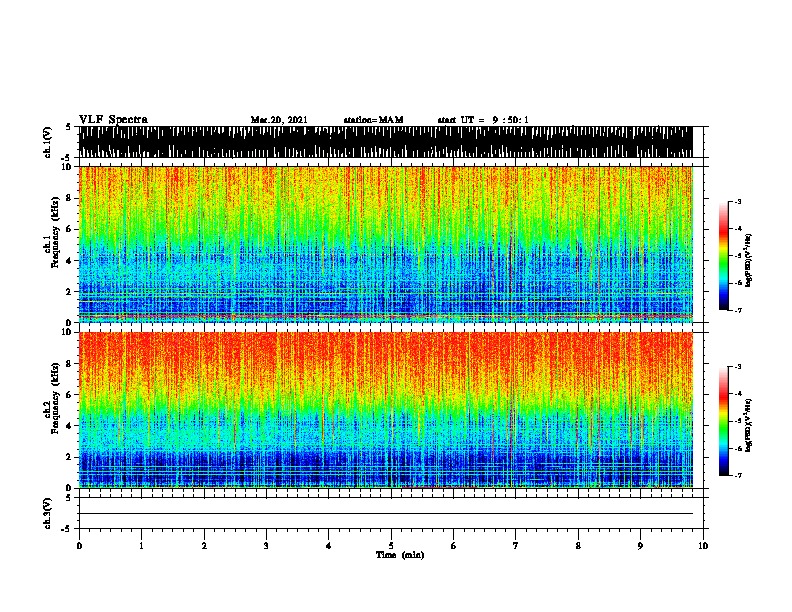
Task: Select the date text "Mar.20, 2021"
Action: pyautogui.click(x=279, y=120)
